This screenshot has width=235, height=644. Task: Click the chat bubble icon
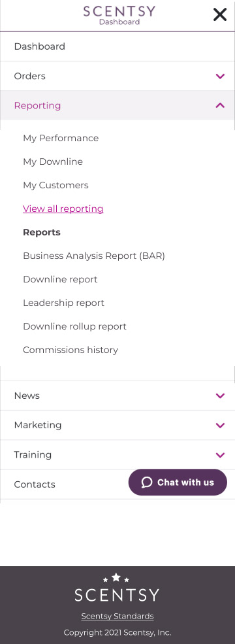(x=147, y=482)
